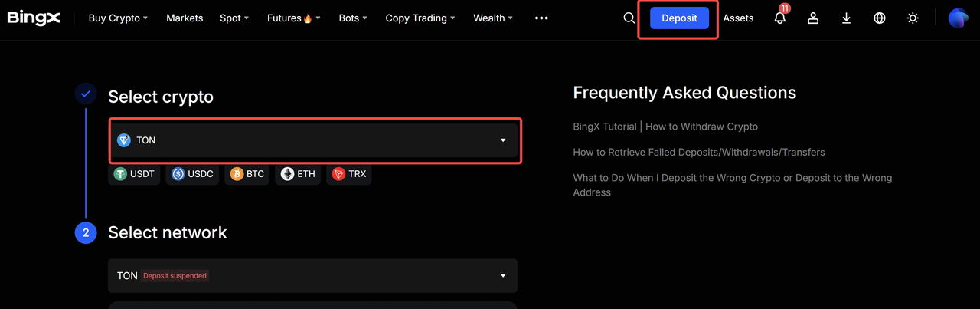Select the BTC quick chip
Image resolution: width=980 pixels, height=309 pixels.
click(x=247, y=174)
